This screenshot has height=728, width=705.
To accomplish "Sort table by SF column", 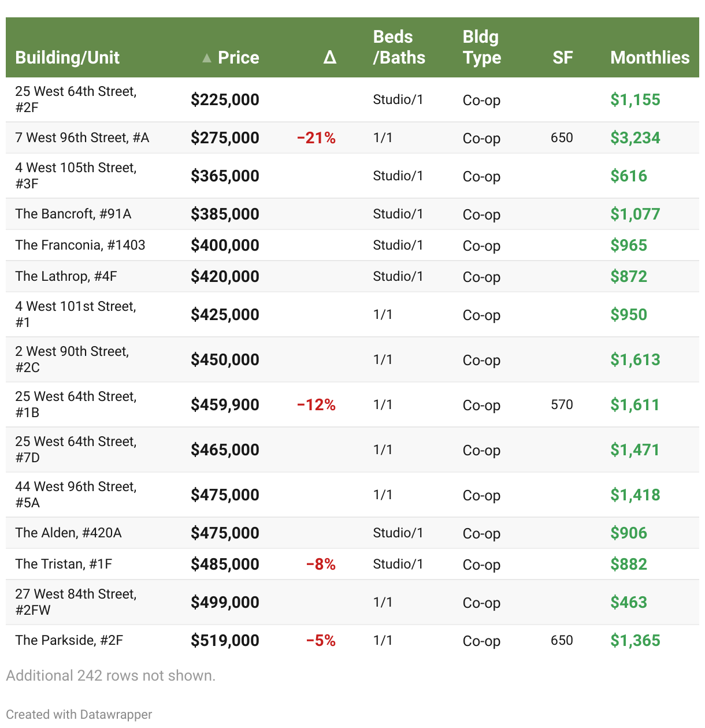I will pos(562,58).
